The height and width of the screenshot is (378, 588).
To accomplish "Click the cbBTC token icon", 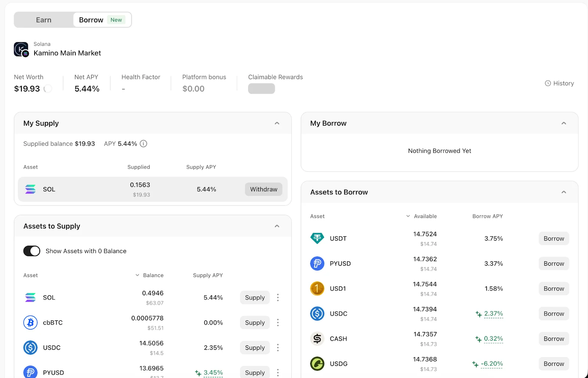I will [31, 323].
